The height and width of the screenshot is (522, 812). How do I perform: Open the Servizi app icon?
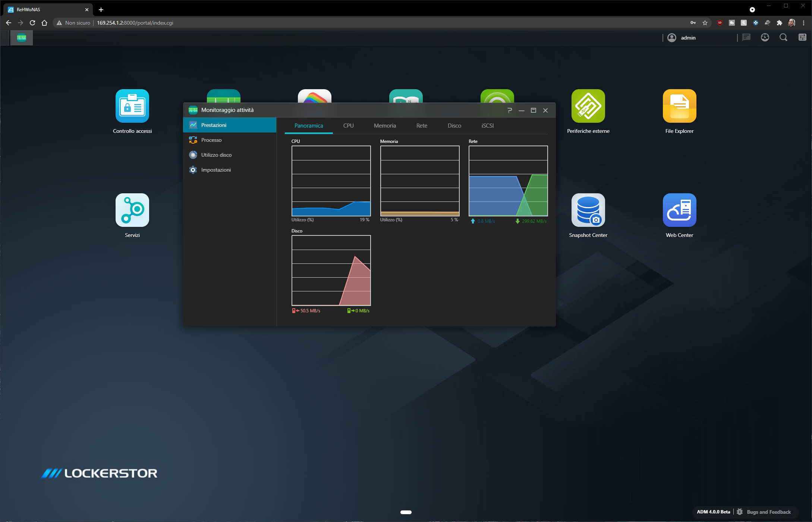pos(132,210)
